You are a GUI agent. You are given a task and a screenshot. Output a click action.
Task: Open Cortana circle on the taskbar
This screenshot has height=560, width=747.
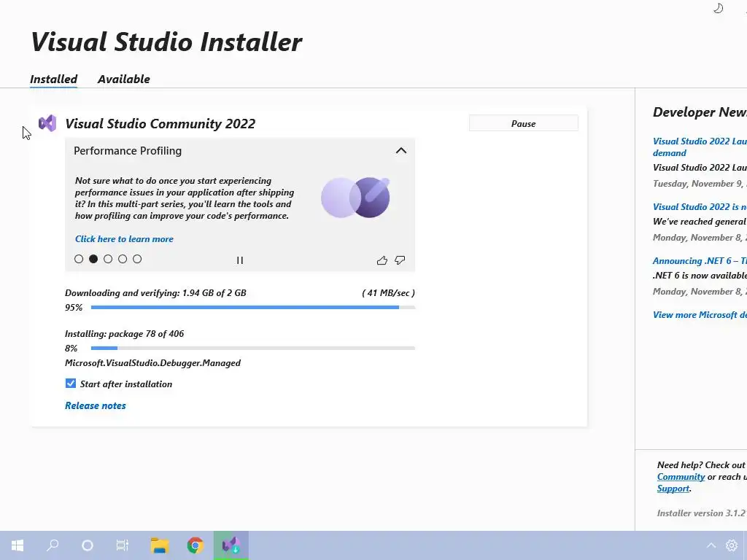pos(88,545)
